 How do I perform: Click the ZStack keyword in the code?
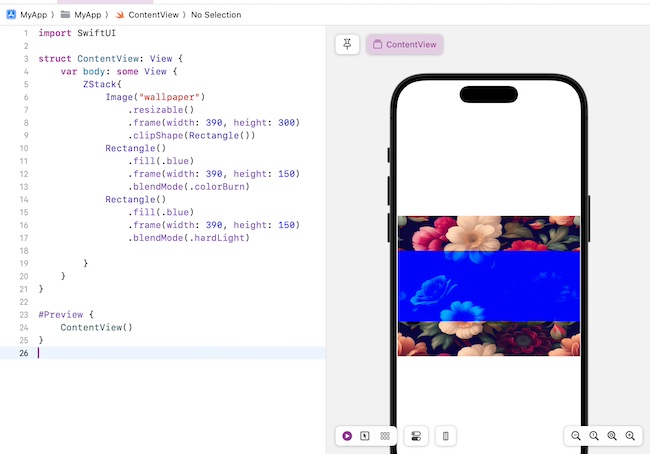coord(99,84)
